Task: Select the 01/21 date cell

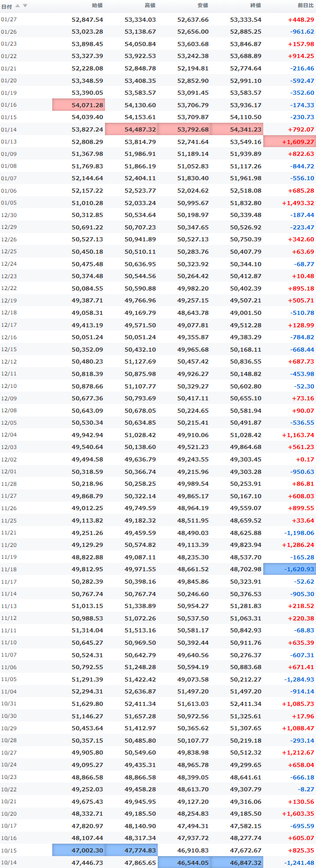Action: [x=9, y=68]
